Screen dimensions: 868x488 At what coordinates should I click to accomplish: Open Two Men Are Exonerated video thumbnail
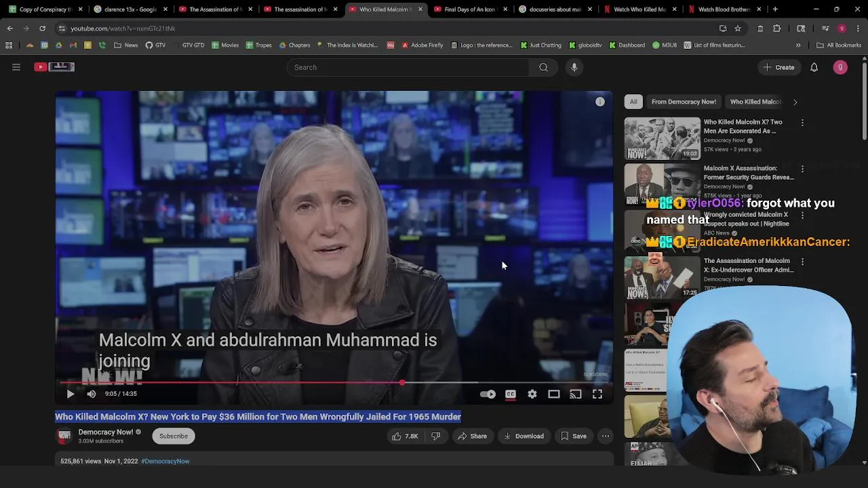(663, 138)
